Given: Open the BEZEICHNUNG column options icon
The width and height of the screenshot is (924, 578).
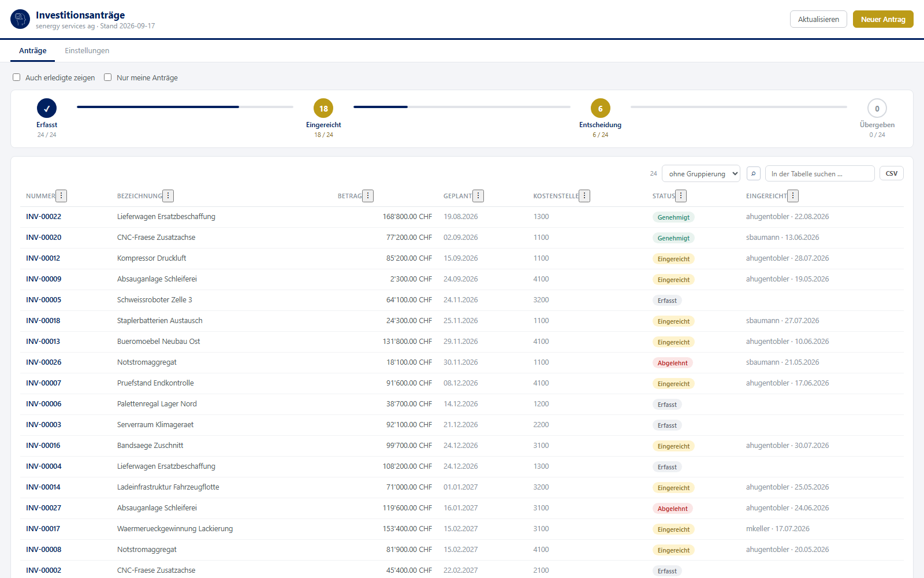Looking at the screenshot, I should pyautogui.click(x=168, y=196).
